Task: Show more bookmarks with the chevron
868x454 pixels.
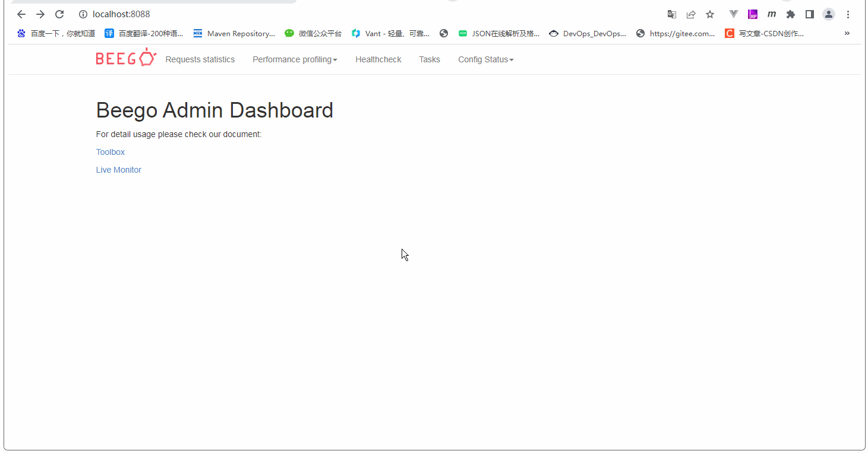Action: 847,34
